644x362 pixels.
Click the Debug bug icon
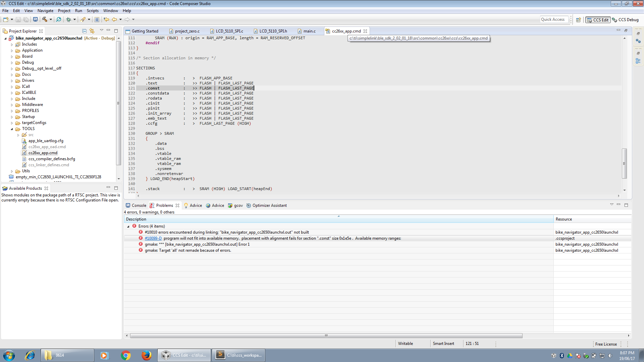pos(68,19)
